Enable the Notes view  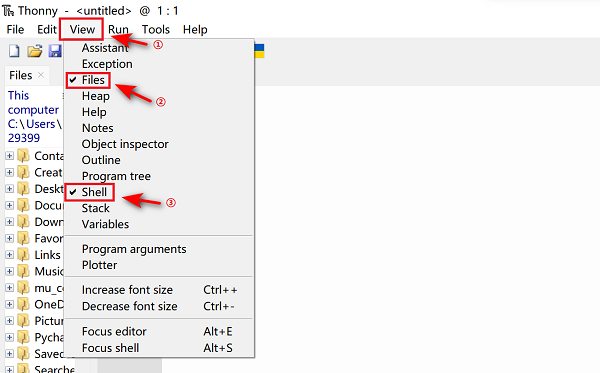[x=98, y=128]
